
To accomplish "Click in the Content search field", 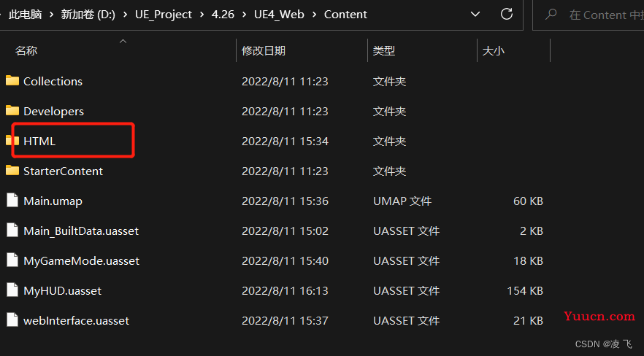I will 604,15.
